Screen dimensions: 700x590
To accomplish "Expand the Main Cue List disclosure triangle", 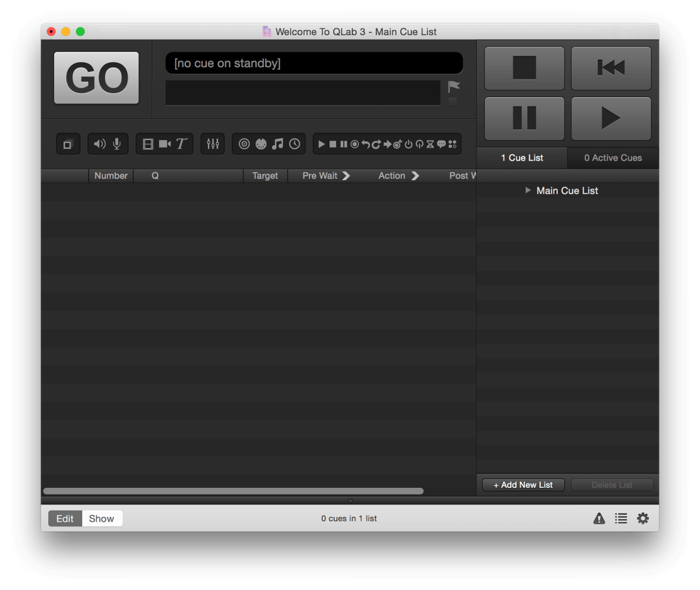I will (528, 190).
